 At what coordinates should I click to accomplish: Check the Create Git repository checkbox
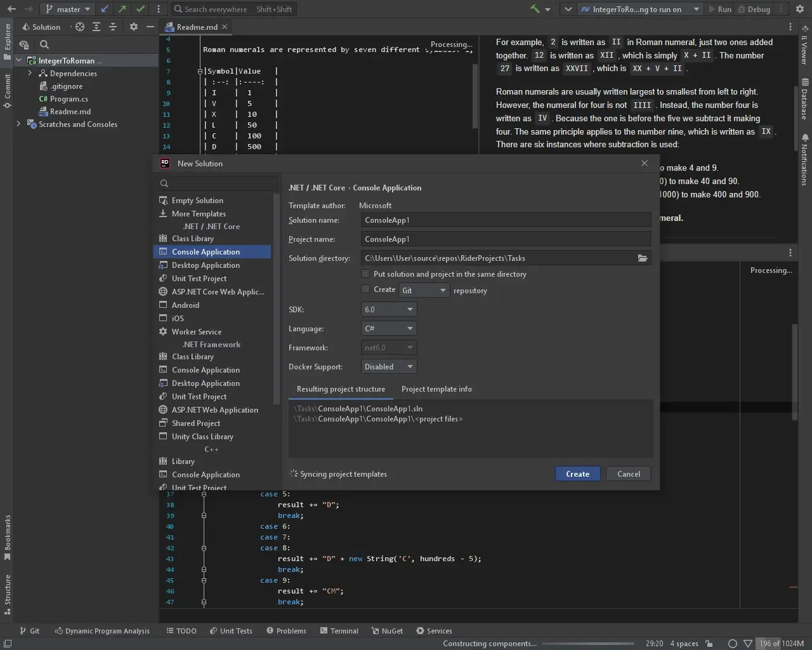pyautogui.click(x=365, y=289)
